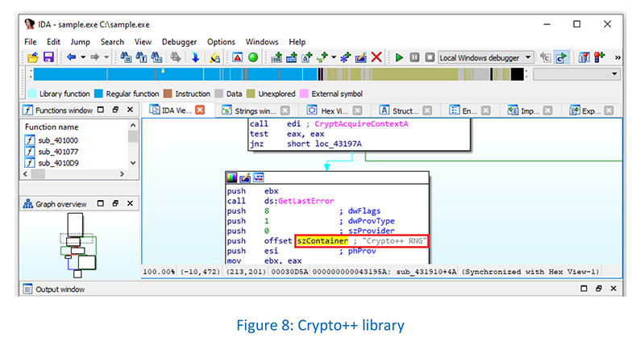Close the IDA View tab
The image size is (644, 346).
point(200,110)
